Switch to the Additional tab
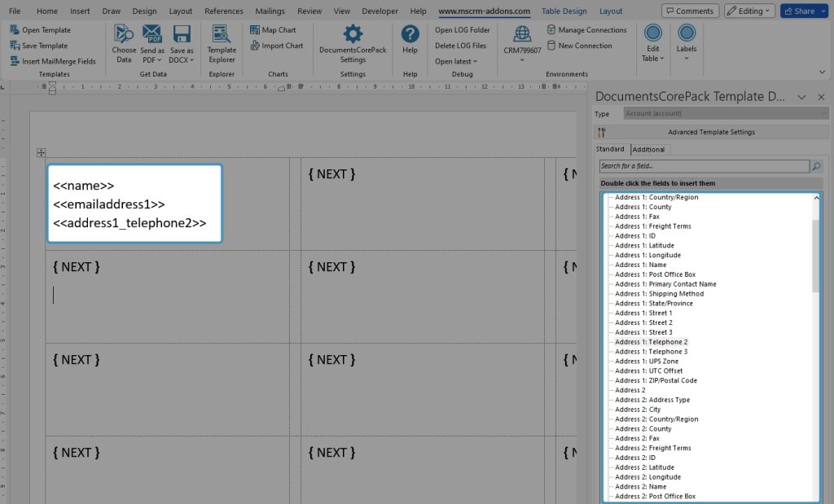 [x=648, y=149]
